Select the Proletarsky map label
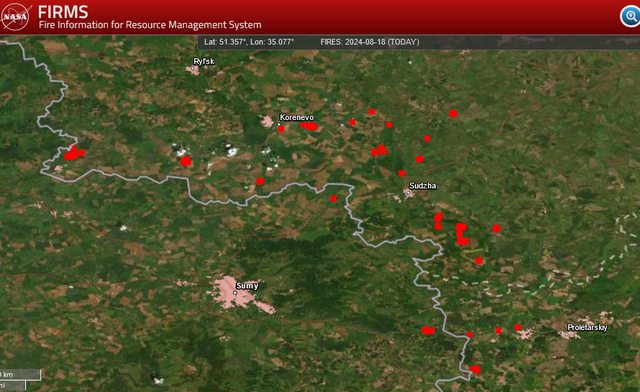This screenshot has height=392, width=640. 587,327
